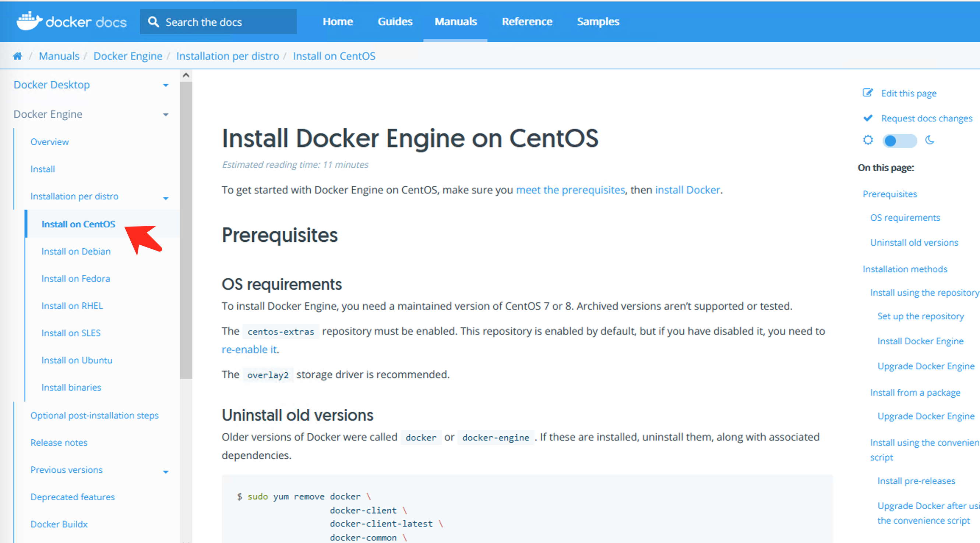This screenshot has width=980, height=543.
Task: Select Install binaries sidebar item
Action: pyautogui.click(x=71, y=387)
